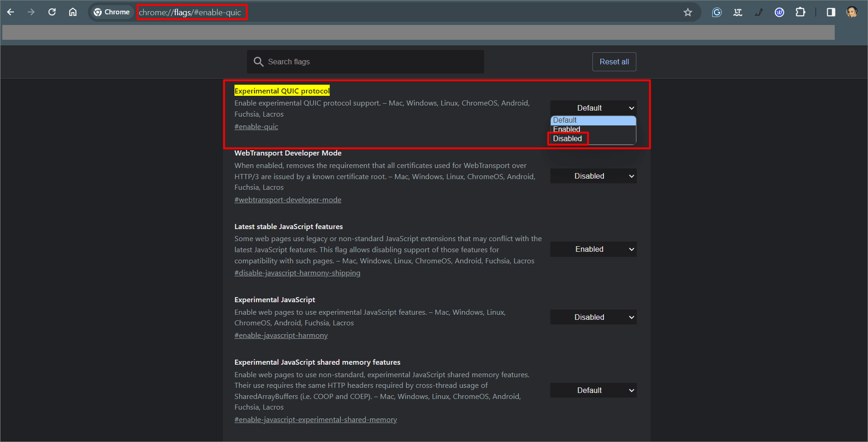
Task: Click the Chrome site info chip
Action: (111, 12)
